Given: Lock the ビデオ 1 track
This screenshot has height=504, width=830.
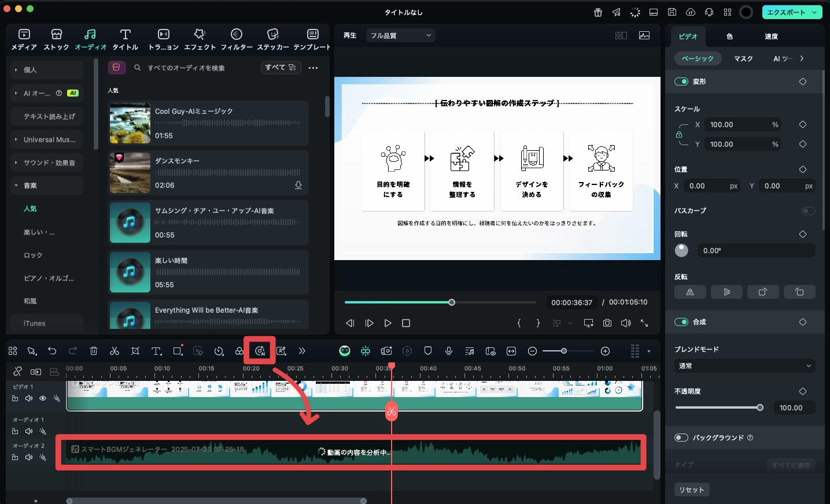Looking at the screenshot, I should (15, 398).
